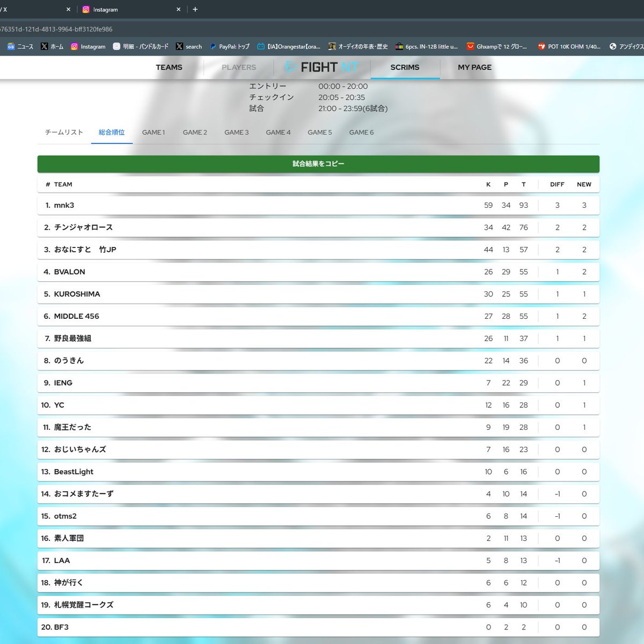Switch to the GAME 4 tab
Screen dimensions: 644x644
tap(278, 132)
